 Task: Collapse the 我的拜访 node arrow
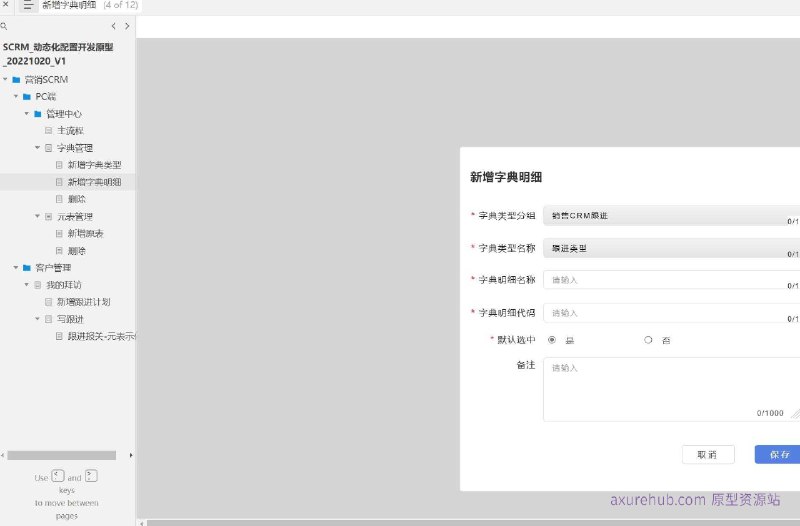[x=27, y=285]
